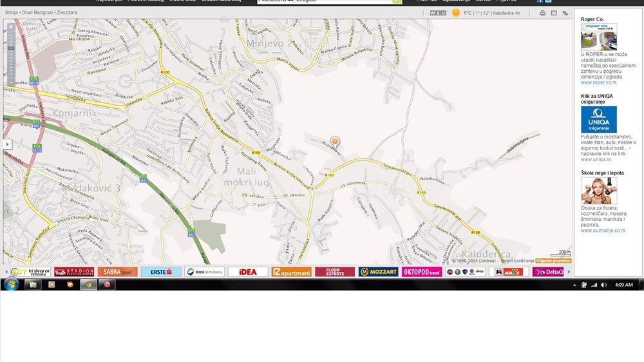Click the zoom level slider handle
Viewport: 644px width, 362px height.
(11, 48)
